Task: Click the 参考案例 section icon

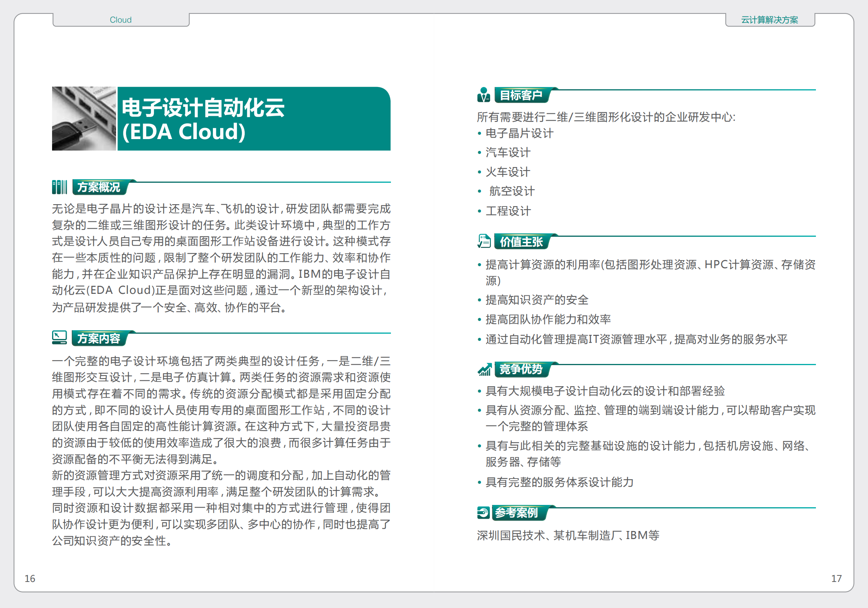Action: [x=483, y=511]
